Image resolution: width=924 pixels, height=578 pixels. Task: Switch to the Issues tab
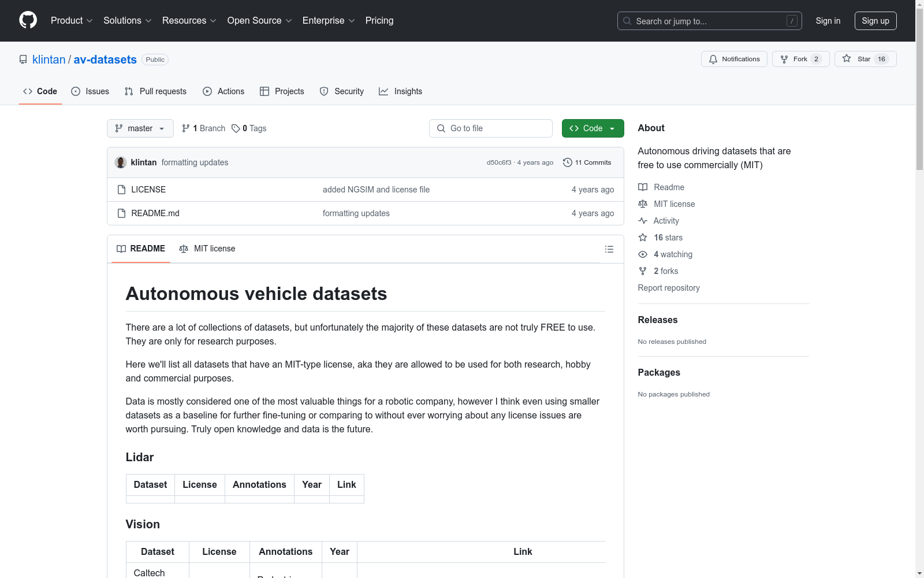[x=90, y=91]
